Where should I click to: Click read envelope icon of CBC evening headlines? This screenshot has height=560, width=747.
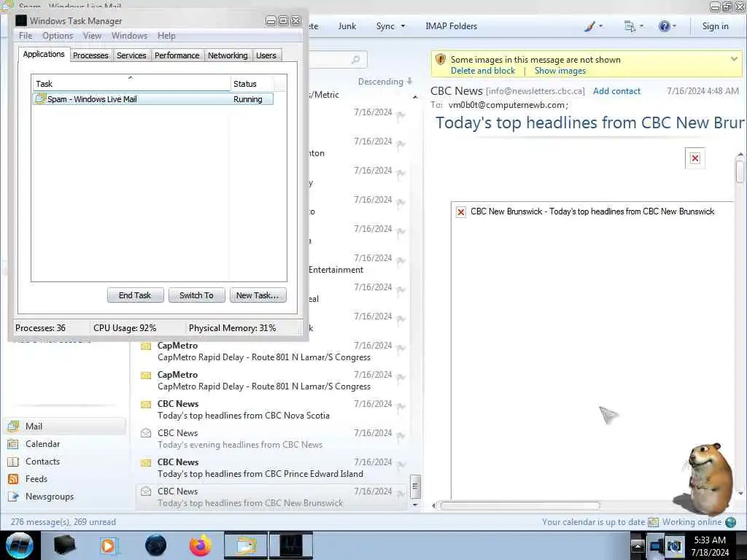point(146,433)
